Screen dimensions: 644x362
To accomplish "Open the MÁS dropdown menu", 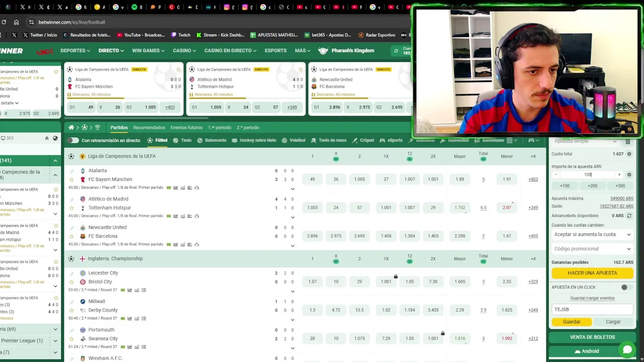I will pyautogui.click(x=303, y=51).
